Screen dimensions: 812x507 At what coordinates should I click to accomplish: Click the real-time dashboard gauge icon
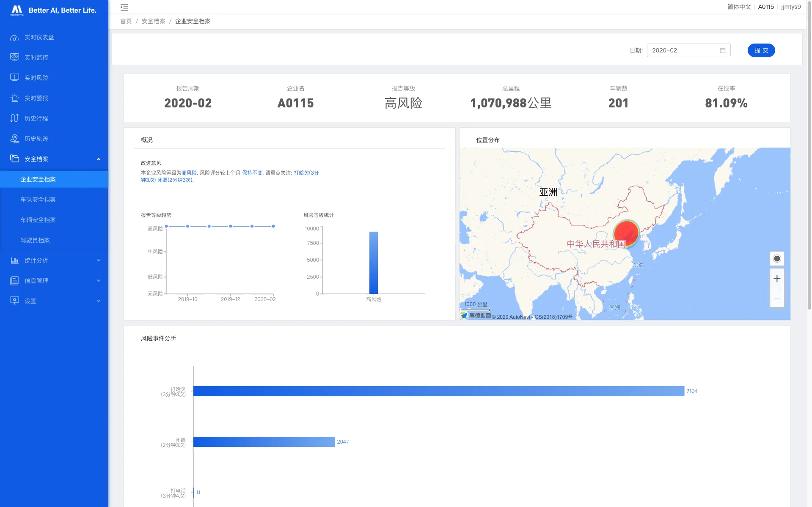pyautogui.click(x=14, y=38)
